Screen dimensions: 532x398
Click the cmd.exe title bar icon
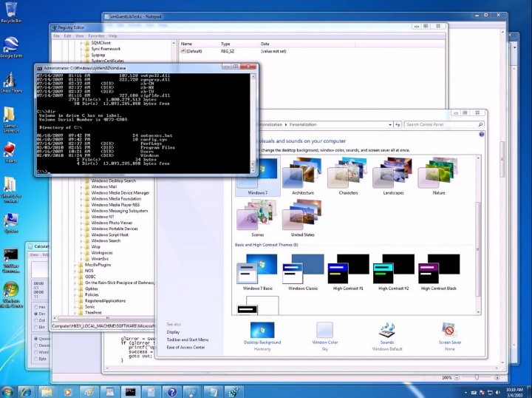tap(39, 68)
